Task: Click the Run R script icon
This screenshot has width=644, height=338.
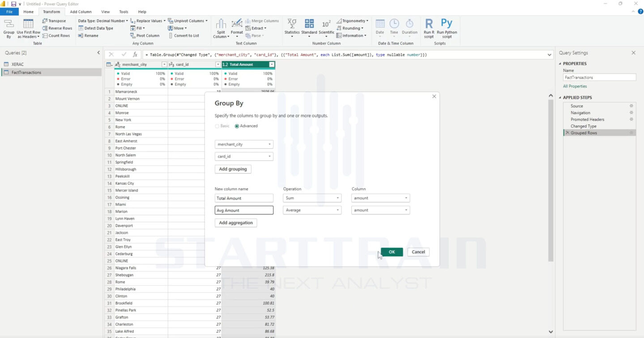Action: pyautogui.click(x=429, y=29)
